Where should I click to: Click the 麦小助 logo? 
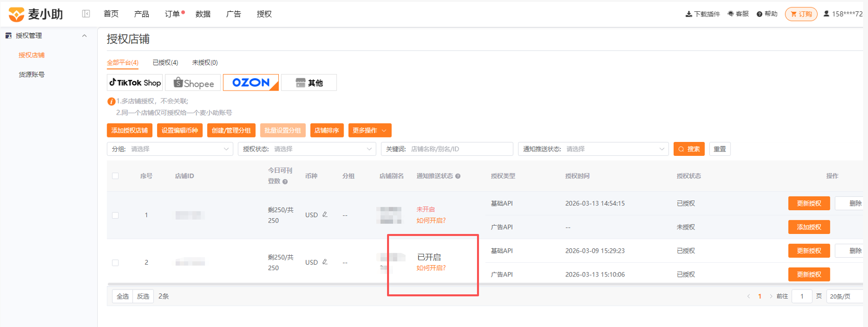(36, 14)
